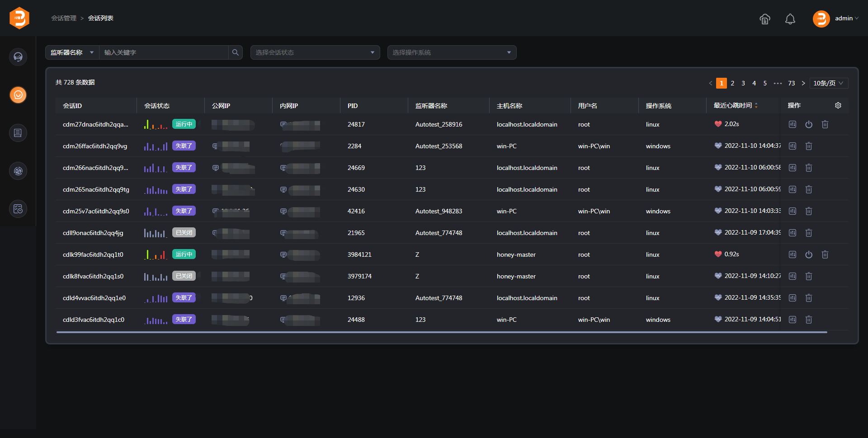Open terminal icon for session cdm26ffac6itdh2qq9vg
868x438 pixels.
tap(793, 146)
